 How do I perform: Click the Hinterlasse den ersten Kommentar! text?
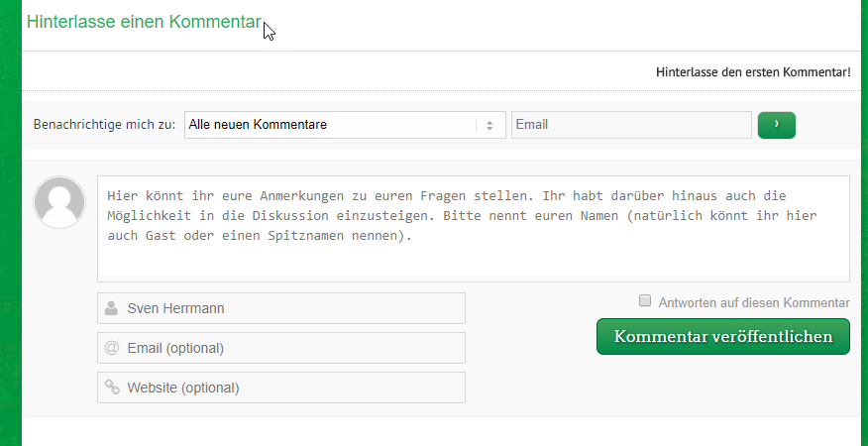coord(753,72)
